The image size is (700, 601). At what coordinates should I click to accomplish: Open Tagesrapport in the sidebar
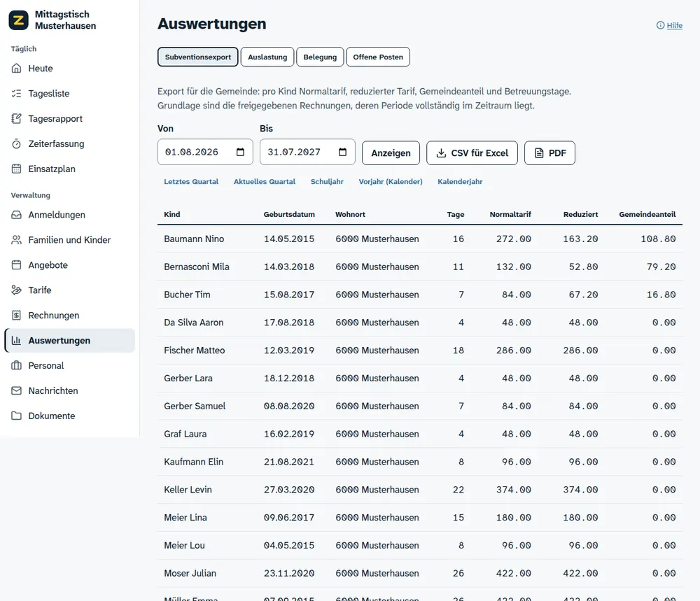pos(69,119)
